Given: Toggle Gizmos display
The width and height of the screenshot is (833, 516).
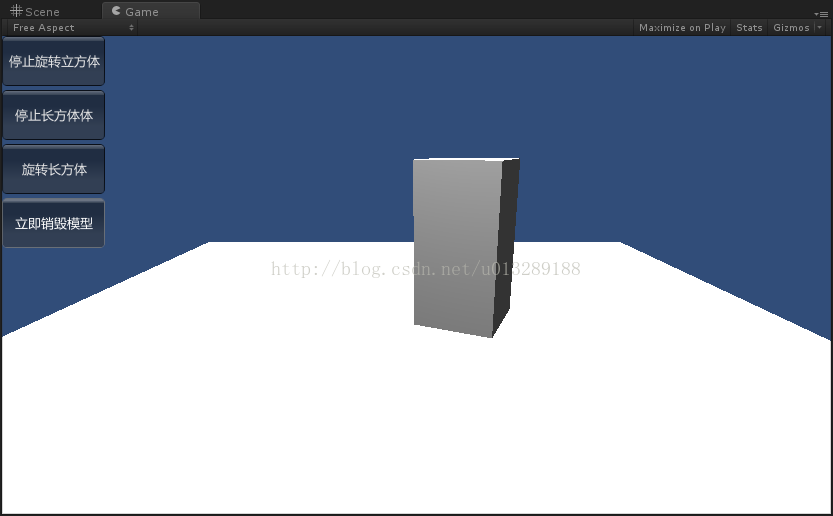Looking at the screenshot, I should 791,28.
